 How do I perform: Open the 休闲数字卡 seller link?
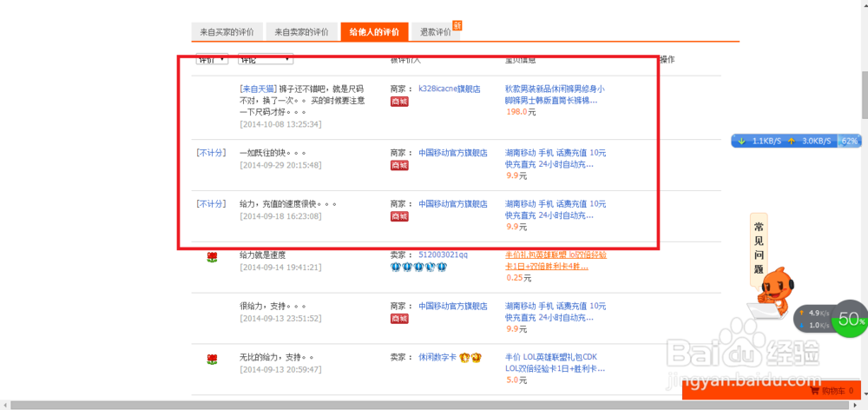point(437,357)
